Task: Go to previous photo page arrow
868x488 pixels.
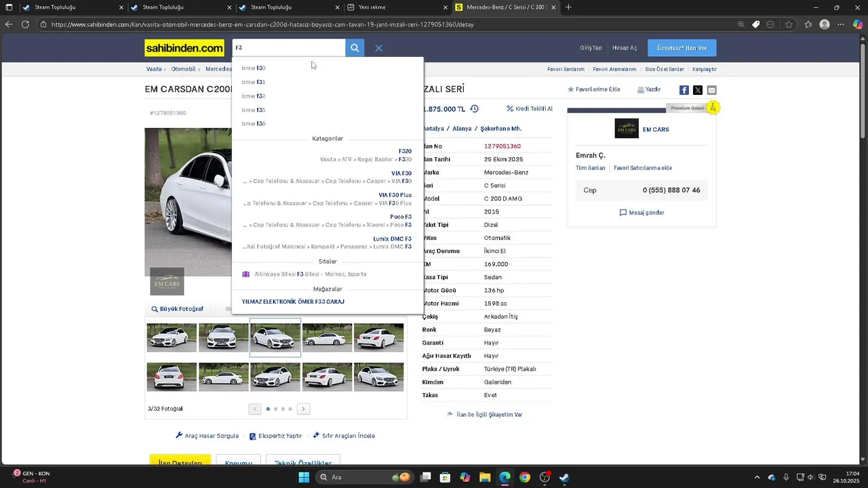Action: coord(255,409)
